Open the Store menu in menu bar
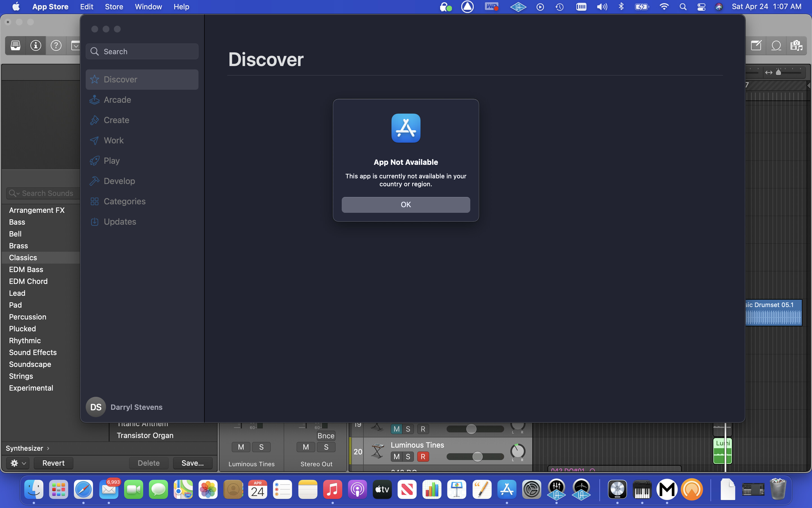Viewport: 812px width, 508px height. tap(114, 7)
